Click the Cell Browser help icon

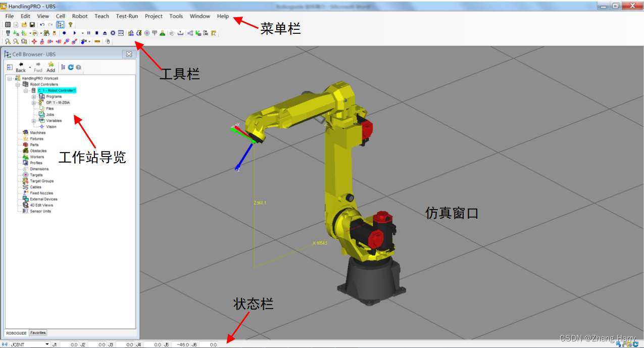(x=78, y=67)
